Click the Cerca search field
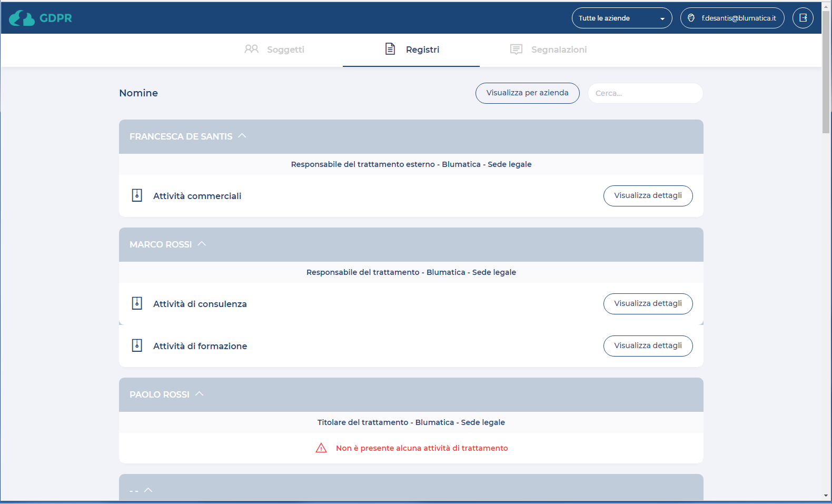 645,93
